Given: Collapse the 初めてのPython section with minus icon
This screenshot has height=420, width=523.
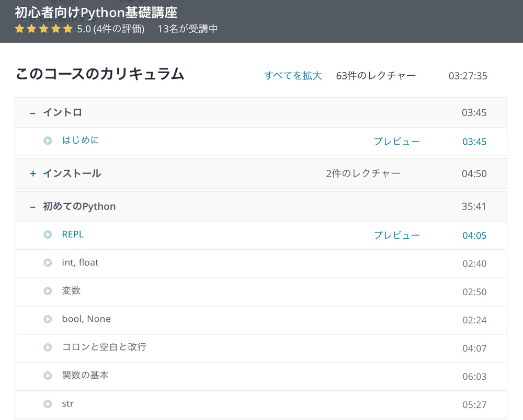Looking at the screenshot, I should click(x=32, y=207).
